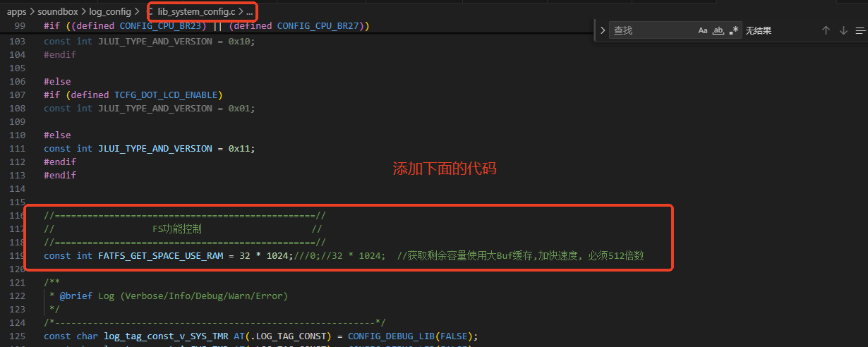This screenshot has width=868, height=347.
Task: Click the trailing ... breadcrumb symbol segment
Action: (x=250, y=12)
